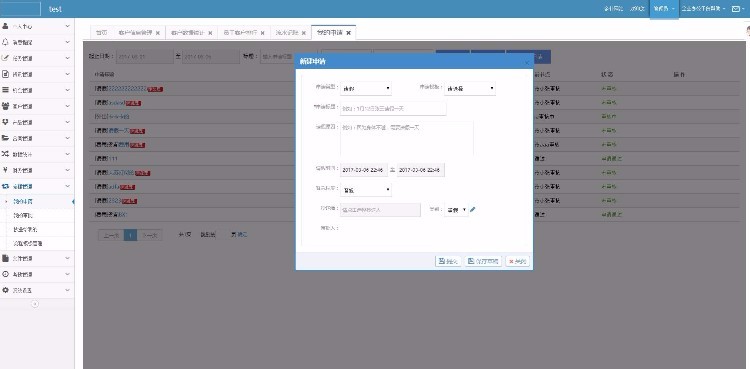Image resolution: width=750 pixels, height=369 pixels.
Task: Switch to the second open tab
Action: (x=135, y=33)
